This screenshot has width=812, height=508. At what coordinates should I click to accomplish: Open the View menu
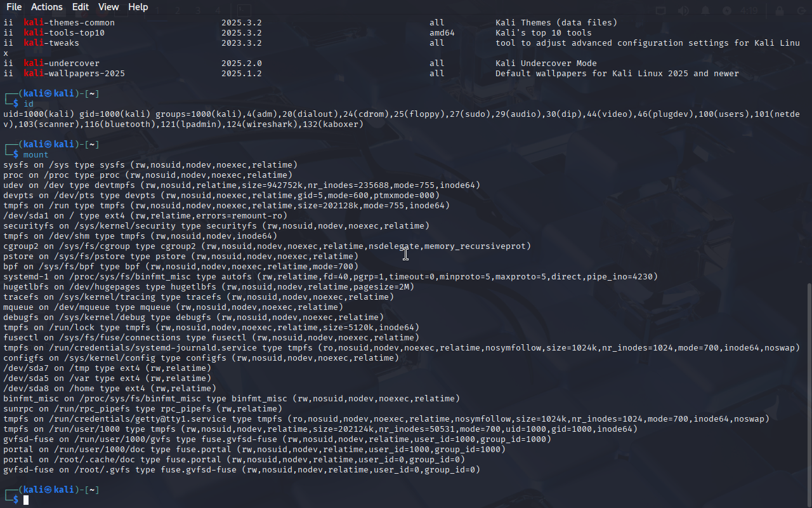(108, 7)
